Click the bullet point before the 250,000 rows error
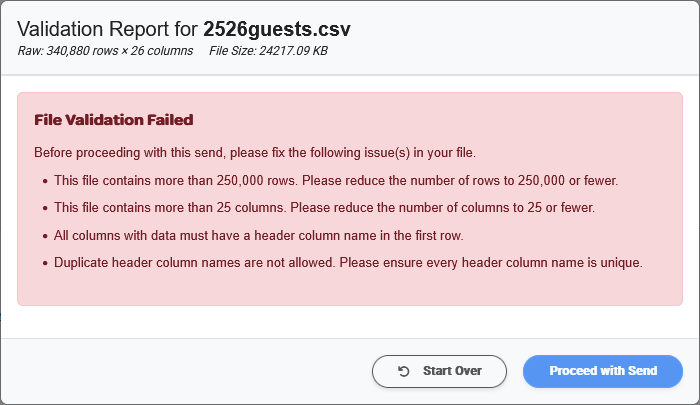The width and height of the screenshot is (700, 405). [45, 182]
